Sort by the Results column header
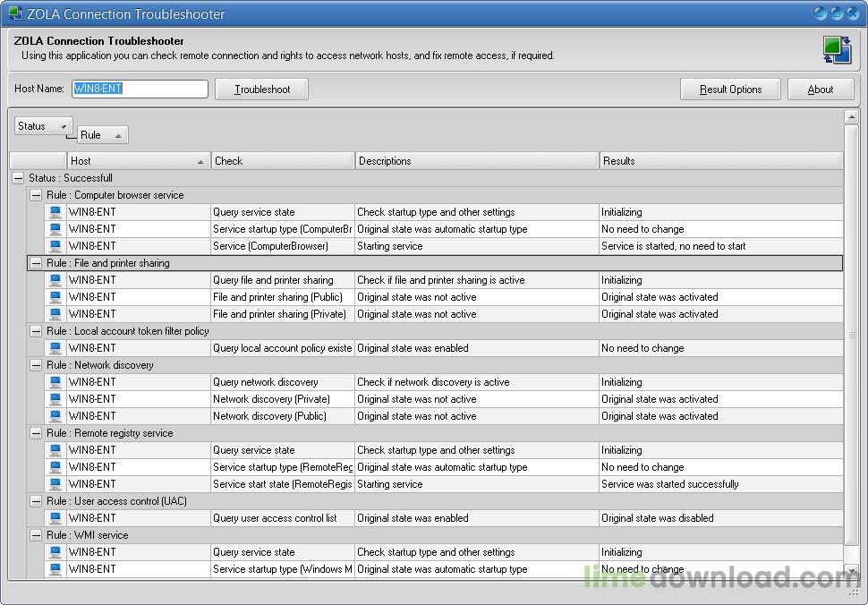Screen dimensions: 868x605 point(720,160)
